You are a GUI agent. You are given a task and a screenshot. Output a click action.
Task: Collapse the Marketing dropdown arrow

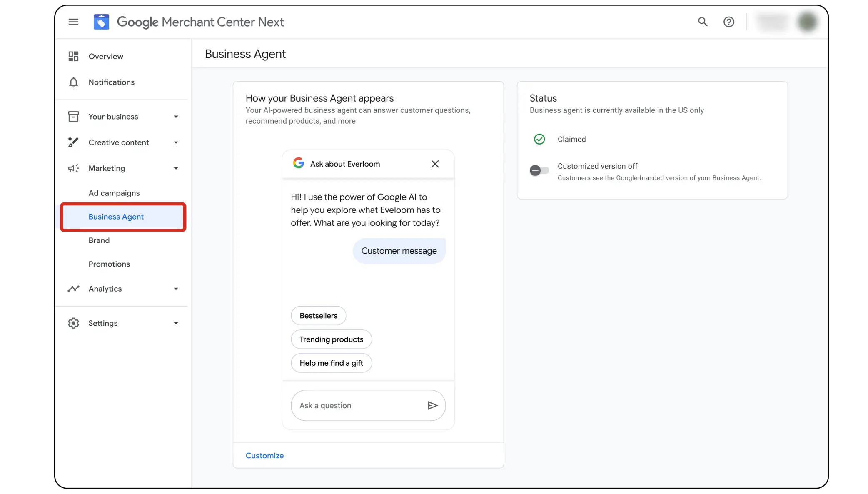click(176, 168)
